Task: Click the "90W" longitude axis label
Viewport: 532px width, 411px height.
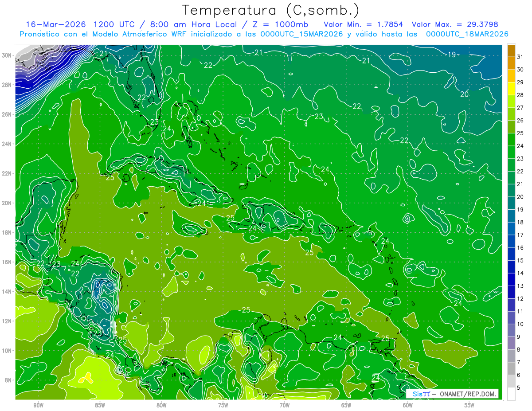Action: [x=38, y=405]
